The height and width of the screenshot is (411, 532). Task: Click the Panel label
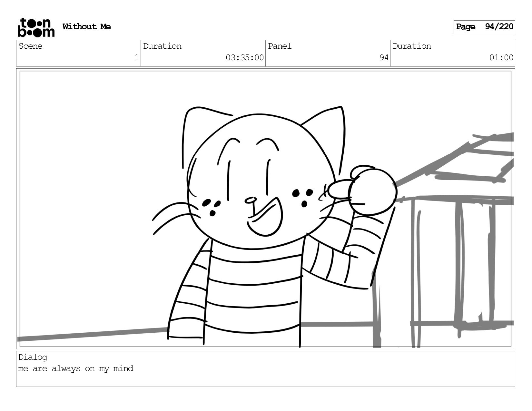[x=280, y=46]
